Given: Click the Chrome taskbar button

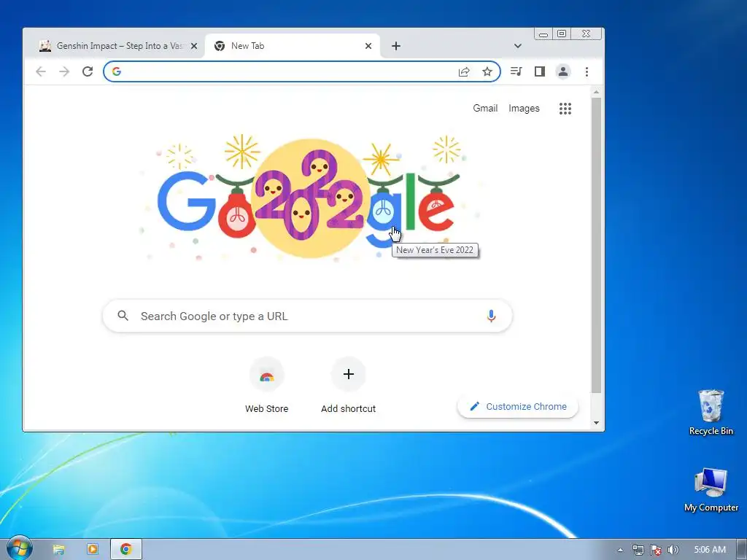Looking at the screenshot, I should click(126, 550).
